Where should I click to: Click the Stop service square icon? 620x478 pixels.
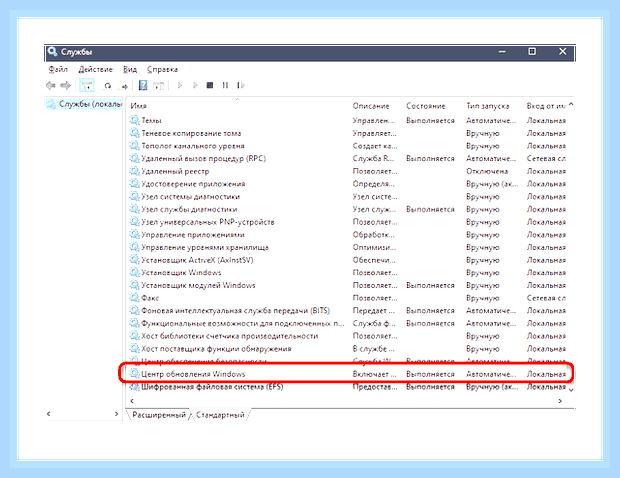210,85
